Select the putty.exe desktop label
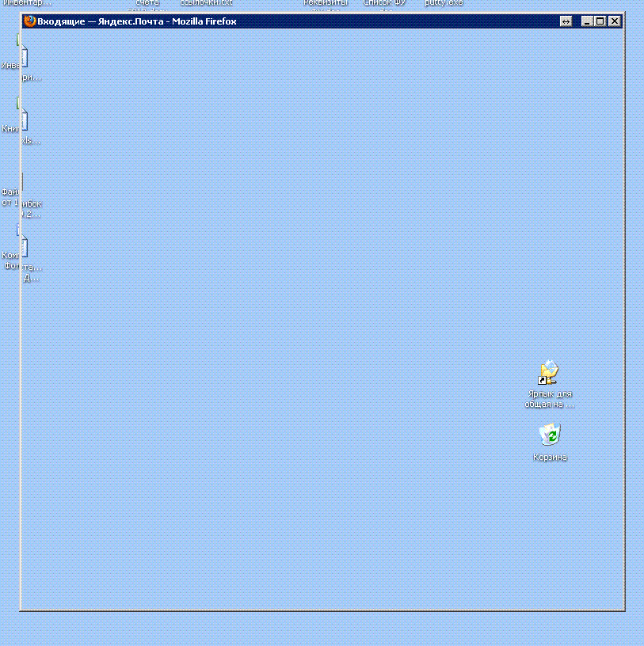Screen dimensions: 644x646 [x=444, y=3]
